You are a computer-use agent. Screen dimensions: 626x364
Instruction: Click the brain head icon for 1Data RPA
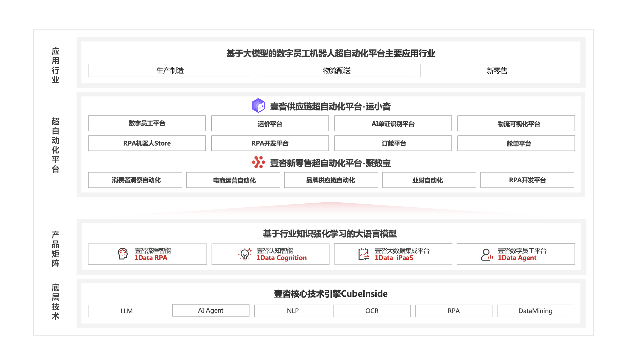[x=123, y=254]
